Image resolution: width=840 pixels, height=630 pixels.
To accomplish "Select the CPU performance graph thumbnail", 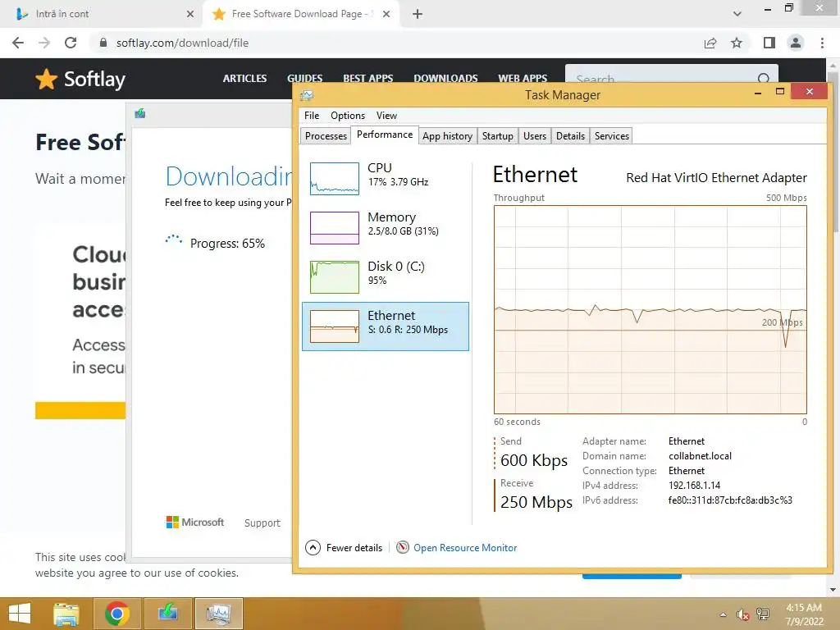I will pos(335,178).
